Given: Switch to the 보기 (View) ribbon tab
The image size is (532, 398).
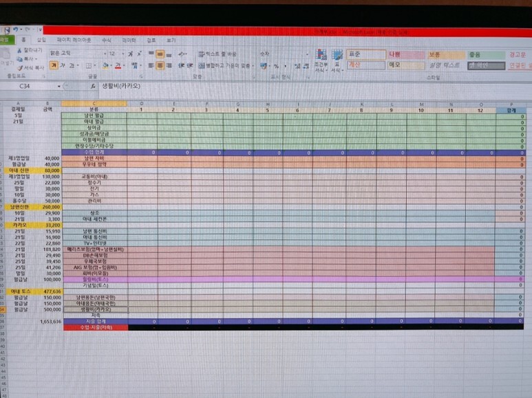Looking at the screenshot, I should [171, 40].
